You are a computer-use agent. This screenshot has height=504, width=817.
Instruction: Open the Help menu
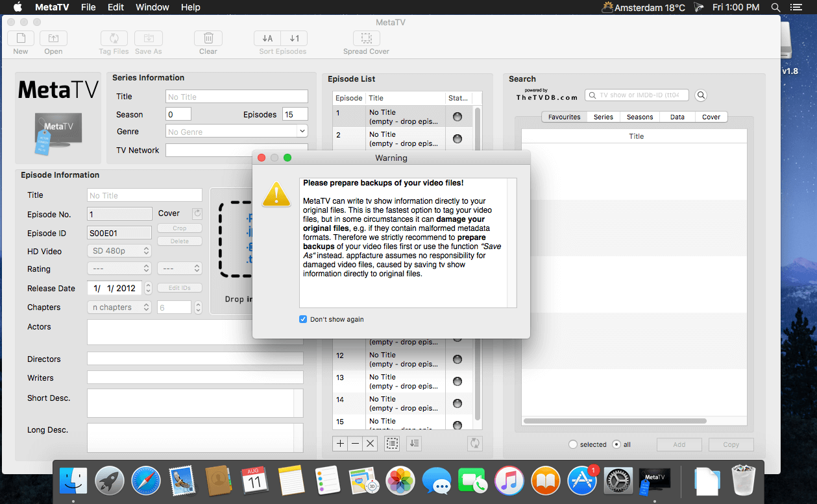[190, 7]
